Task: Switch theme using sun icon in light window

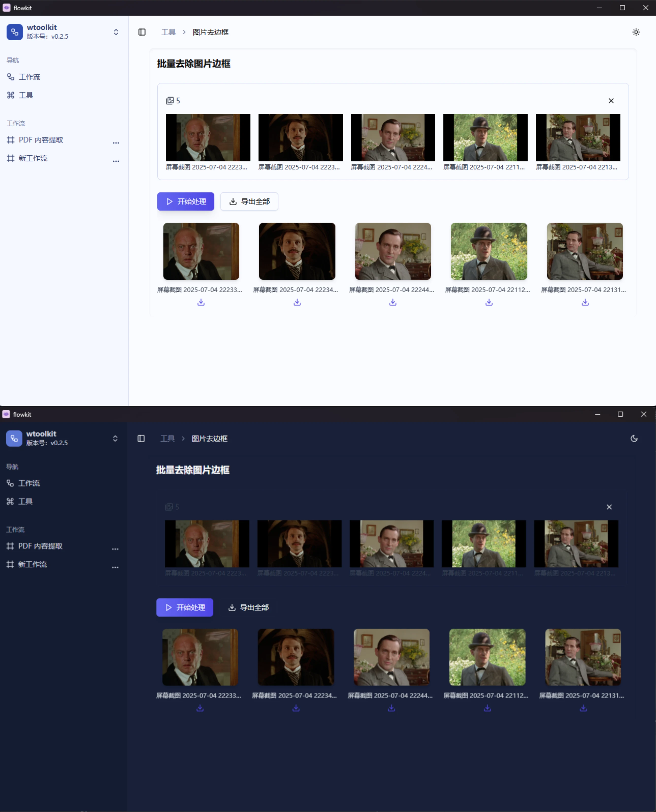Action: 636,32
